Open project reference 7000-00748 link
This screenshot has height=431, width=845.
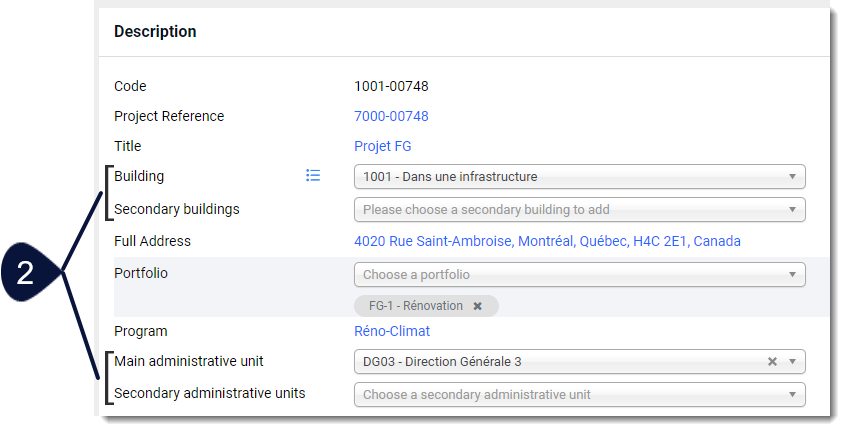pyautogui.click(x=391, y=116)
